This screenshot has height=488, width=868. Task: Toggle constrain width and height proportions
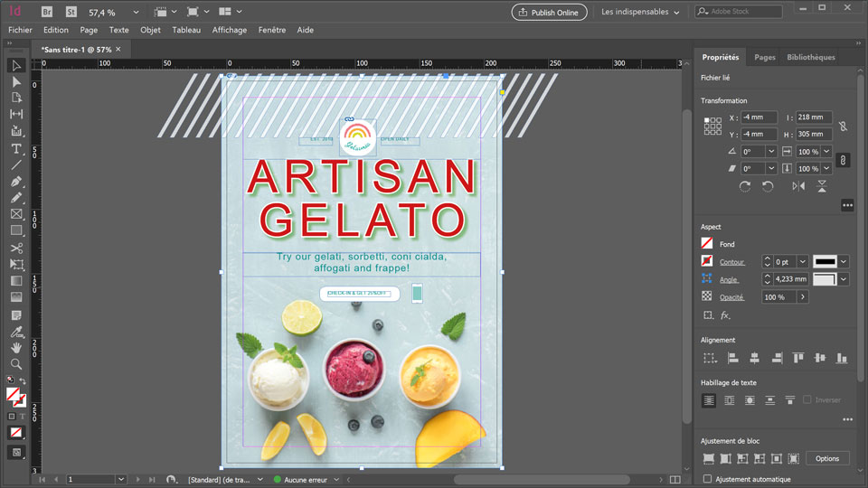[x=842, y=127]
